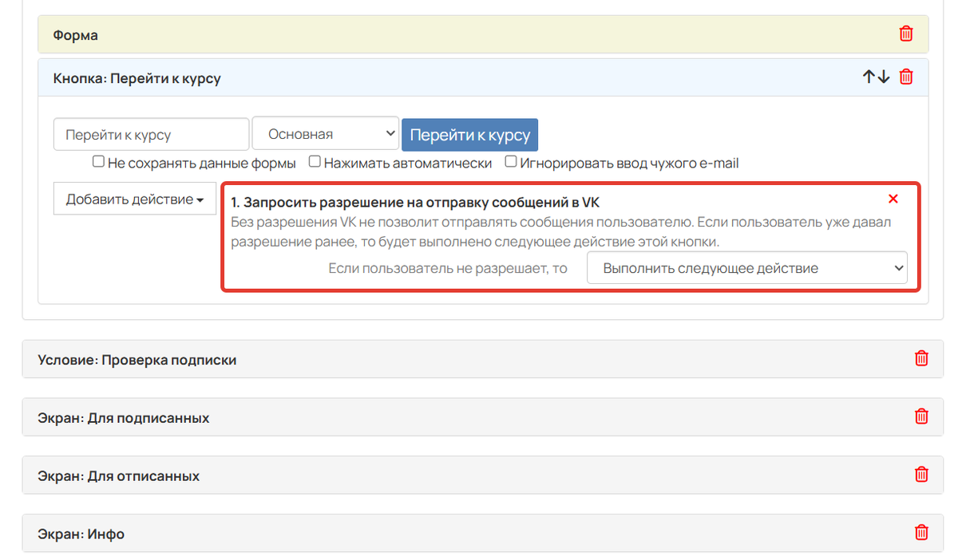
Task: Check Нажимать автоматически
Action: (314, 160)
